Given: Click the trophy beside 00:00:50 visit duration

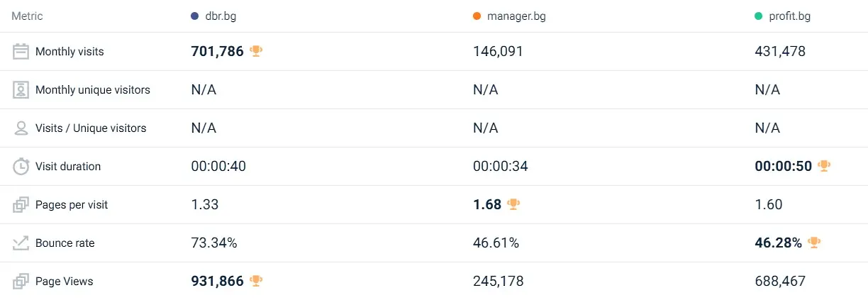Looking at the screenshot, I should (x=823, y=166).
